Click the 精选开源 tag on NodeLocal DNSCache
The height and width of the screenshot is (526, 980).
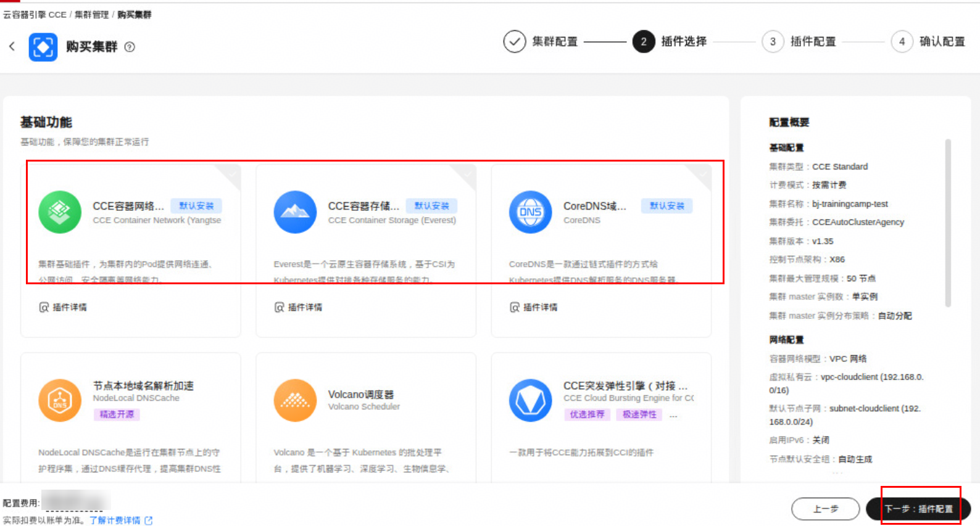point(117,414)
